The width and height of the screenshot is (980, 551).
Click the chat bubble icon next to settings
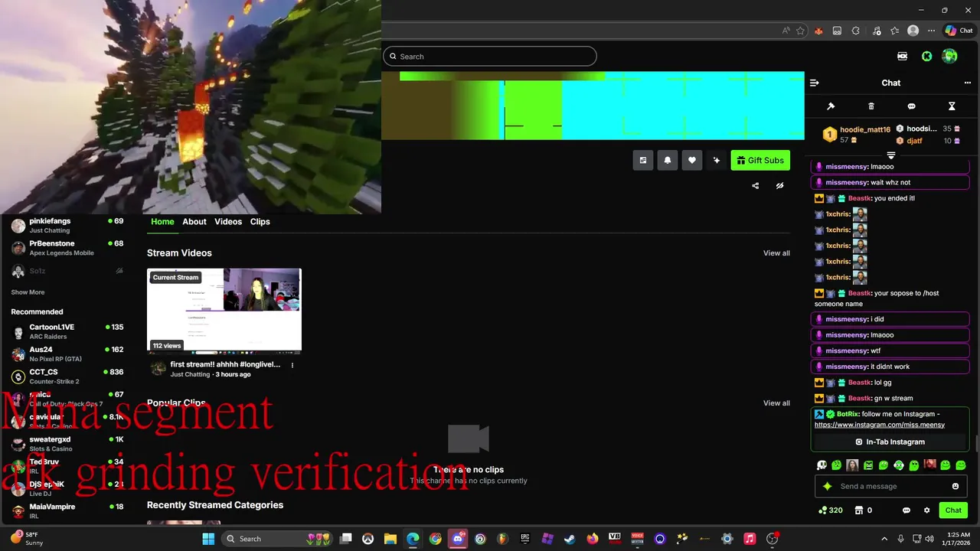906,510
